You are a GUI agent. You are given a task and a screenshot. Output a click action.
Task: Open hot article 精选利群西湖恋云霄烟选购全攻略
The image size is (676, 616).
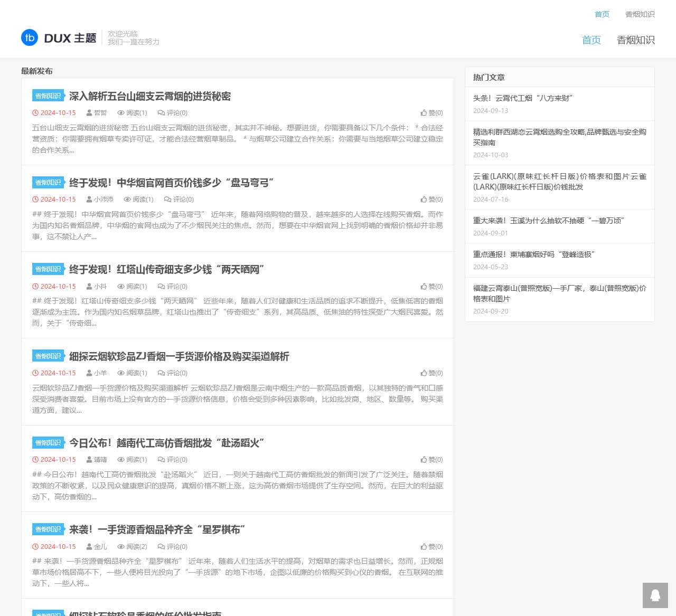[x=560, y=137]
